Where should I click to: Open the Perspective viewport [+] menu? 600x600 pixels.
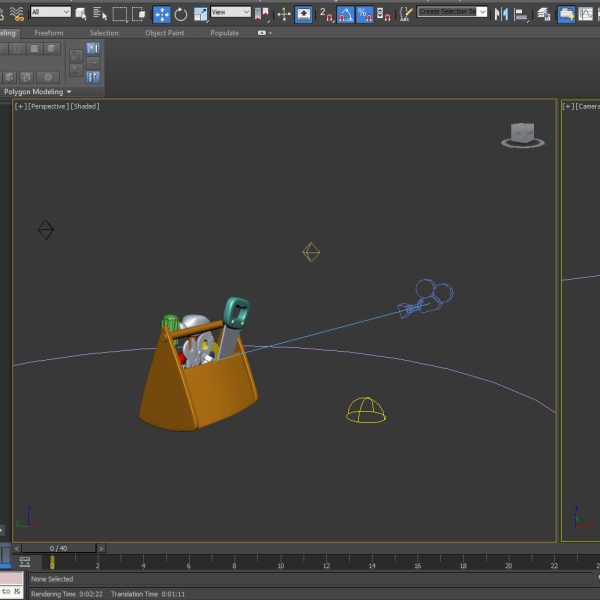click(x=21, y=106)
